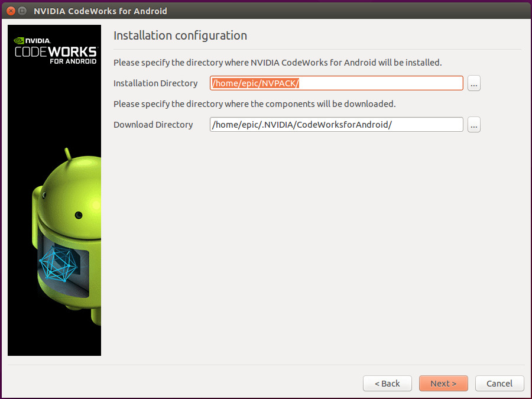Select the highlighted /home/epic/NVPACK/ path text
Screen dimensions: 532x399
(x=254, y=83)
